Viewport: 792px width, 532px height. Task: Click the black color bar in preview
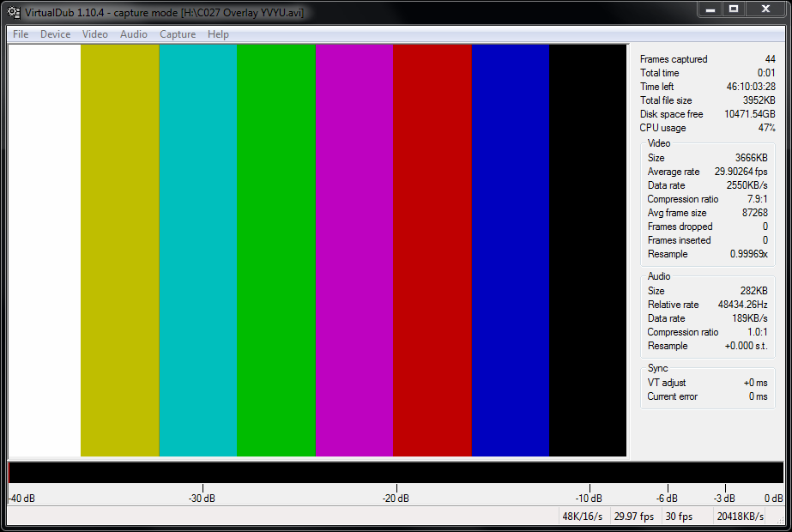(x=588, y=251)
